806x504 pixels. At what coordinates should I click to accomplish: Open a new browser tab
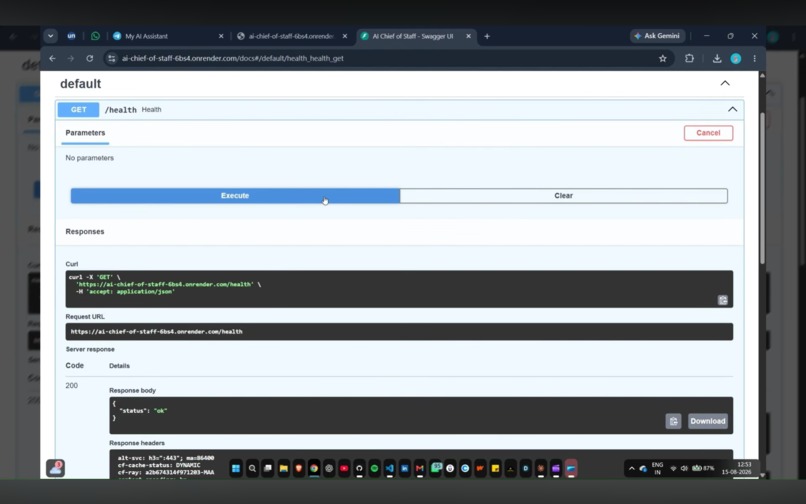487,36
